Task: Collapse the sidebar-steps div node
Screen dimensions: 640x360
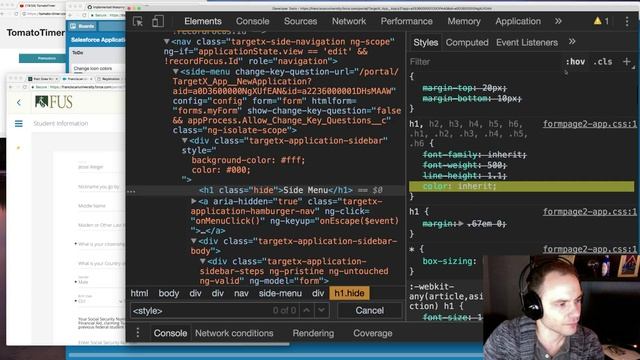Action: [x=203, y=261]
